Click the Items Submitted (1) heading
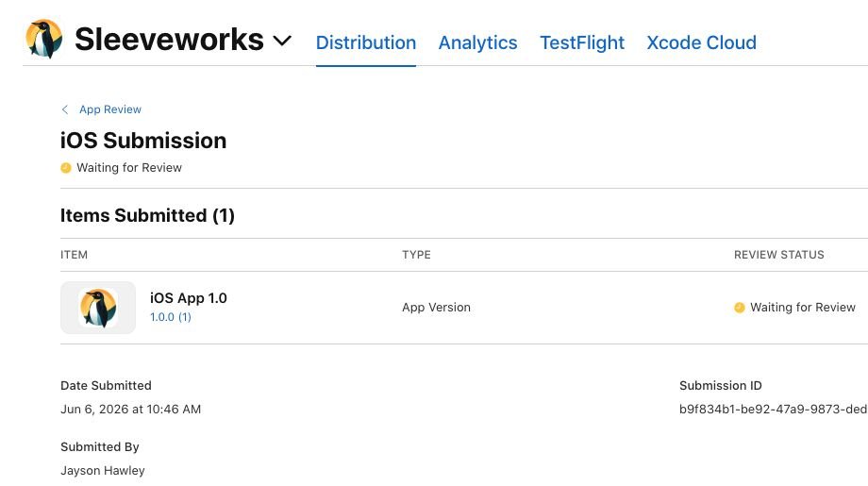 (147, 215)
